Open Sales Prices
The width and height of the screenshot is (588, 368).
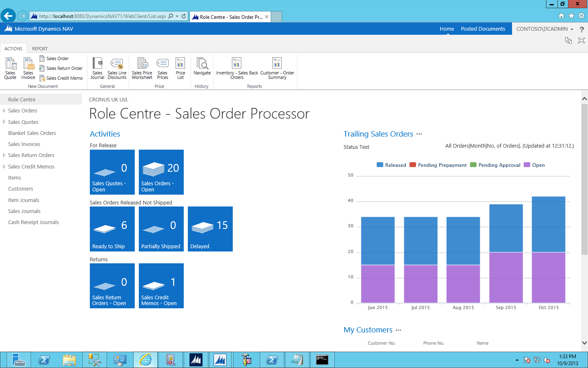(x=163, y=68)
